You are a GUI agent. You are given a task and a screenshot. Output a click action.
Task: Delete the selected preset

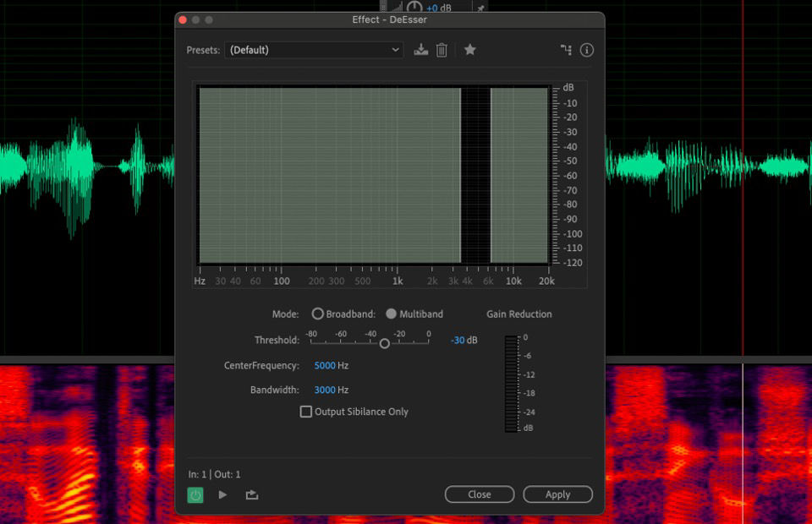click(x=441, y=50)
